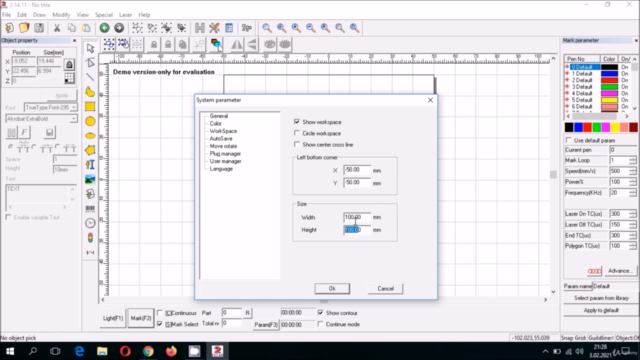Uncheck the Show contour checkbox

320,313
